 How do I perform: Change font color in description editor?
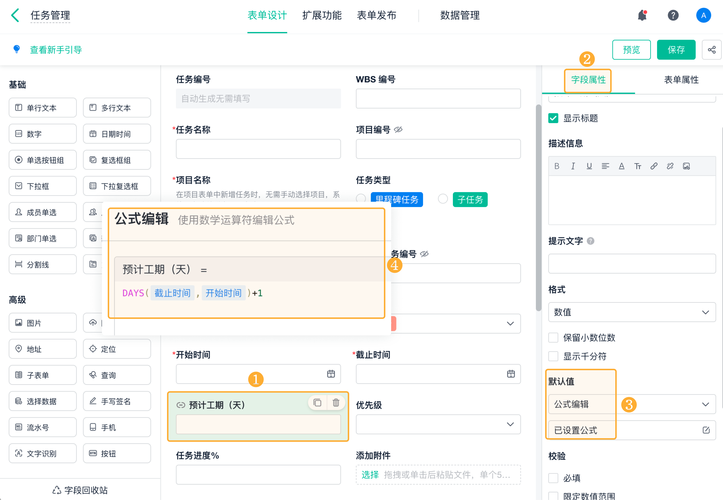pyautogui.click(x=621, y=166)
